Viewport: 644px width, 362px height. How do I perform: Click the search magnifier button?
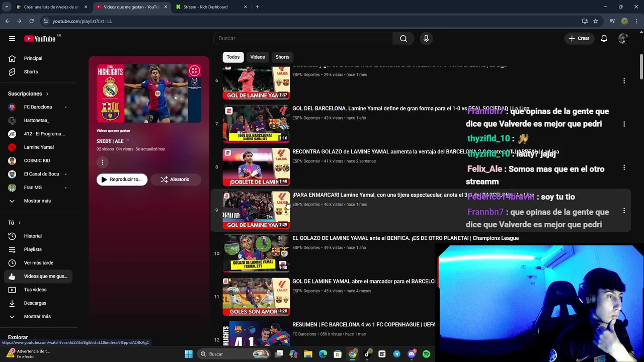coord(404,38)
